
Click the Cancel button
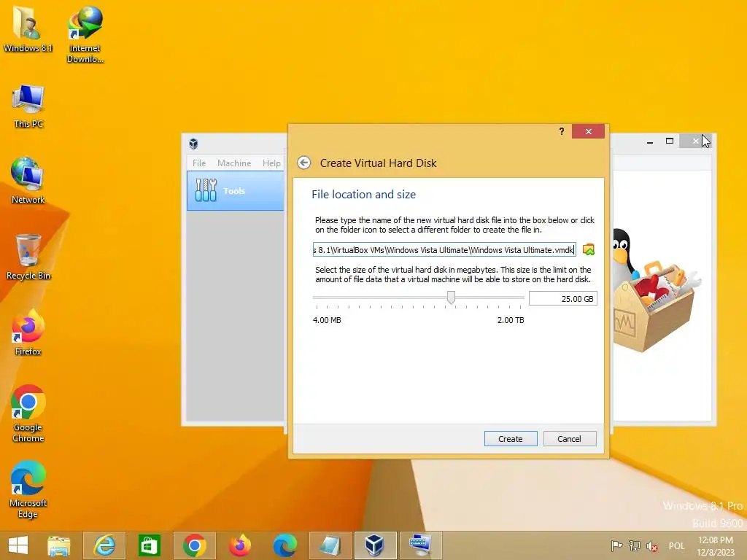point(569,438)
